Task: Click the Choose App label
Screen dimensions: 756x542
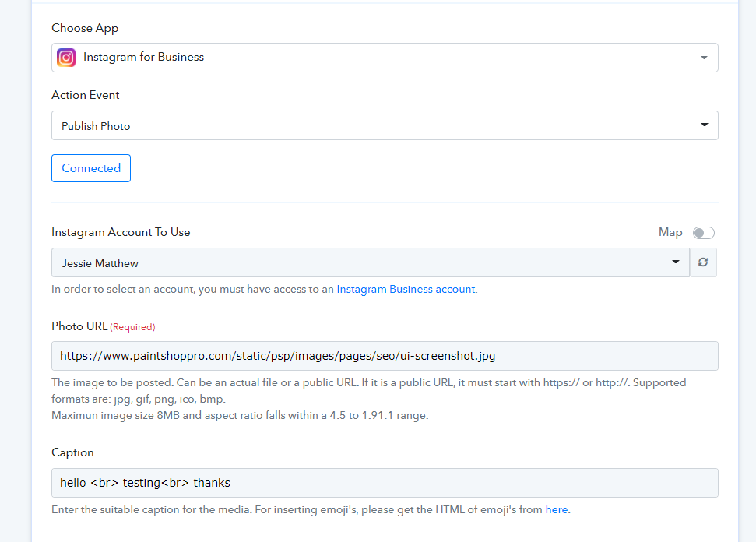Action: pos(85,29)
